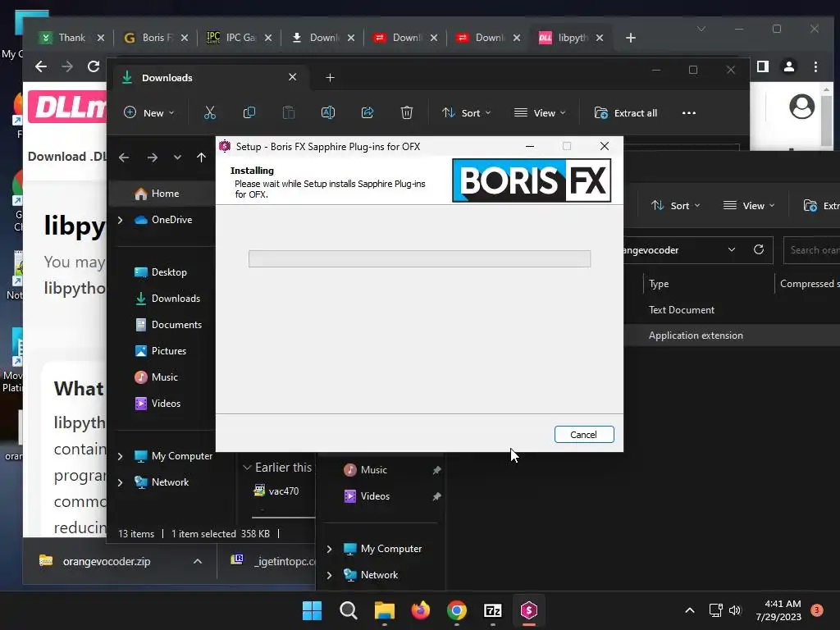Click Type column header

[x=659, y=284]
